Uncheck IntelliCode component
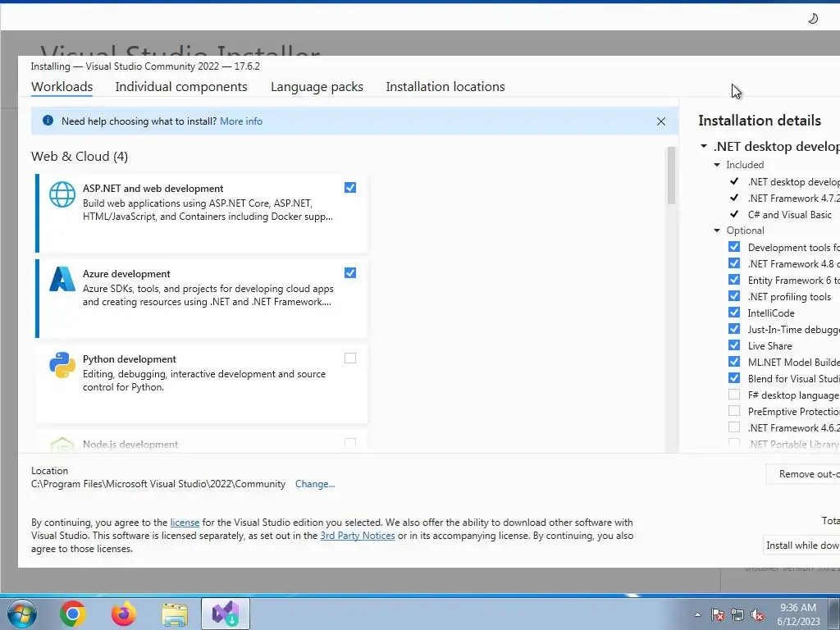 [734, 313]
